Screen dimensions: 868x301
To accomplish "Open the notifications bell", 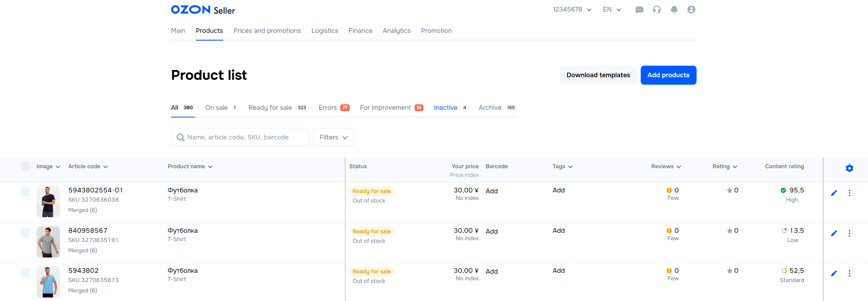I will pyautogui.click(x=674, y=10).
